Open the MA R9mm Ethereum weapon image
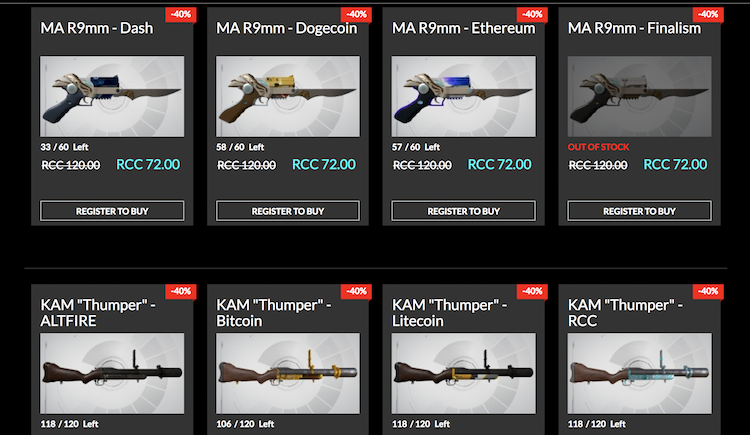 pos(463,97)
